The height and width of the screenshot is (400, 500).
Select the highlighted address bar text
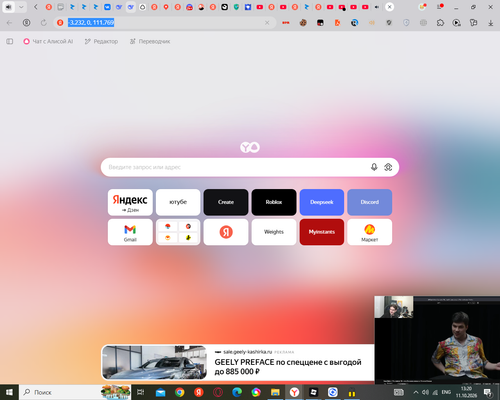[91, 23]
